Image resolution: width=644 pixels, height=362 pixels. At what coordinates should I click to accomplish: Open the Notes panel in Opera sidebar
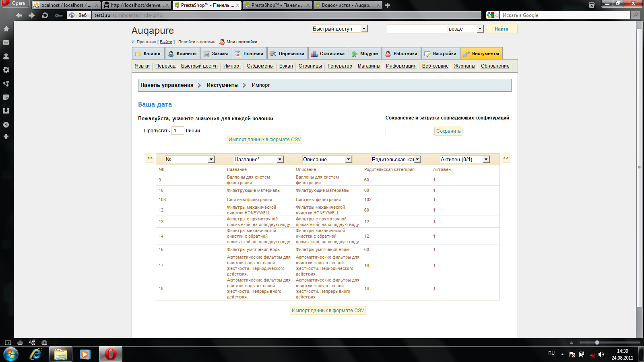[6, 97]
